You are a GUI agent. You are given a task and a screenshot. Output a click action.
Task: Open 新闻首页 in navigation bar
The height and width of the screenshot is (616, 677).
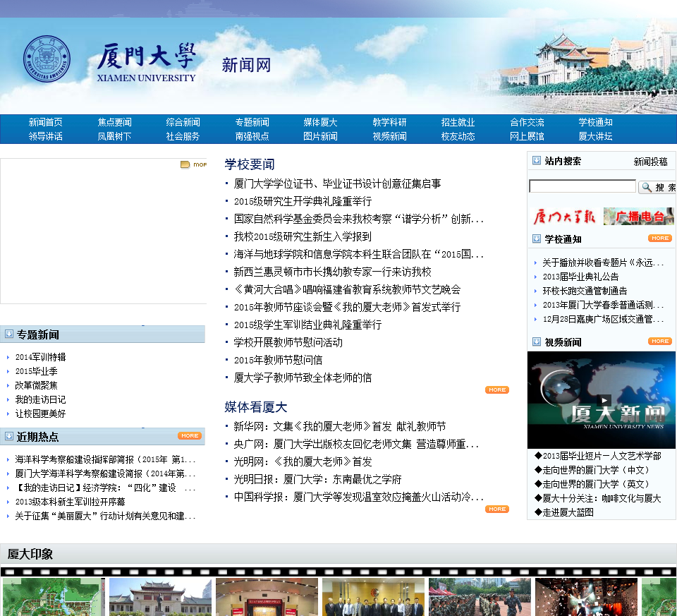(45, 122)
